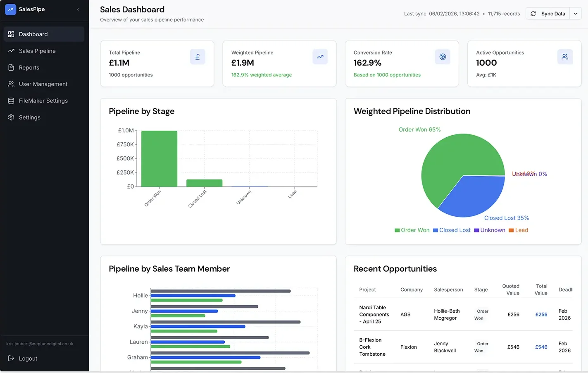Screen dimensions: 588x373
Task: Open the Sales Pipeline page
Action: pyautogui.click(x=44, y=51)
